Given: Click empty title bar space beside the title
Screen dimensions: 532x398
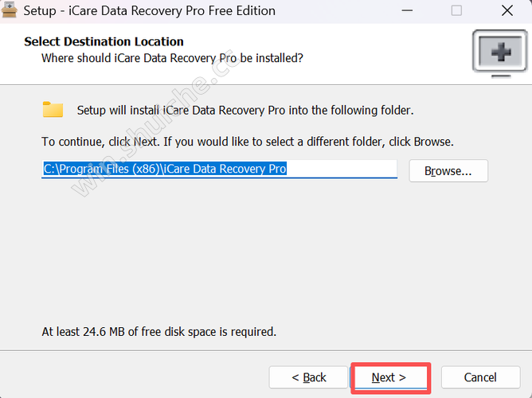Looking at the screenshot, I should click(334, 11).
